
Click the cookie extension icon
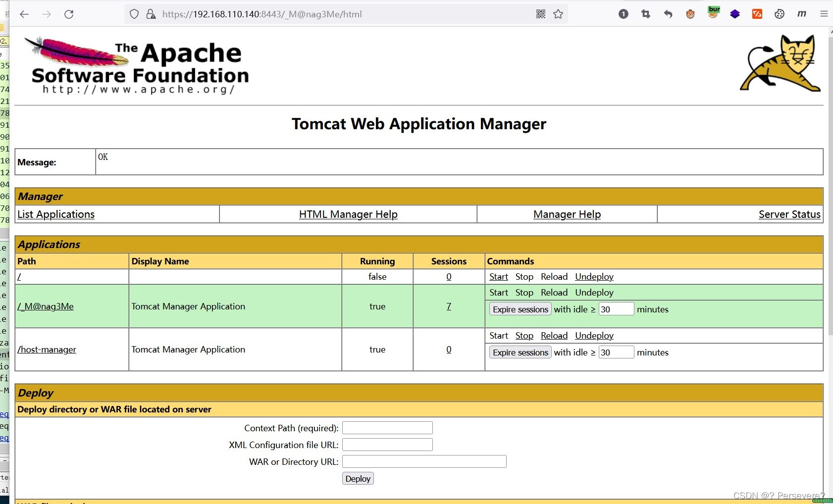pos(780,14)
